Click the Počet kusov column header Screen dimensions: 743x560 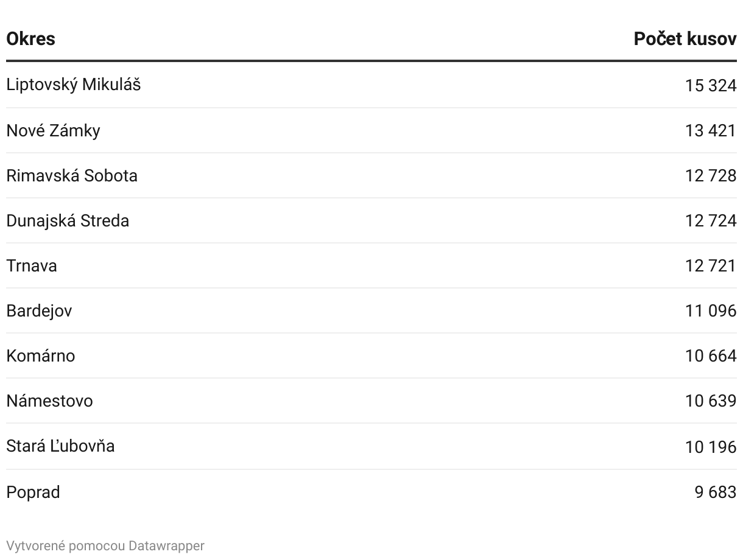click(685, 39)
